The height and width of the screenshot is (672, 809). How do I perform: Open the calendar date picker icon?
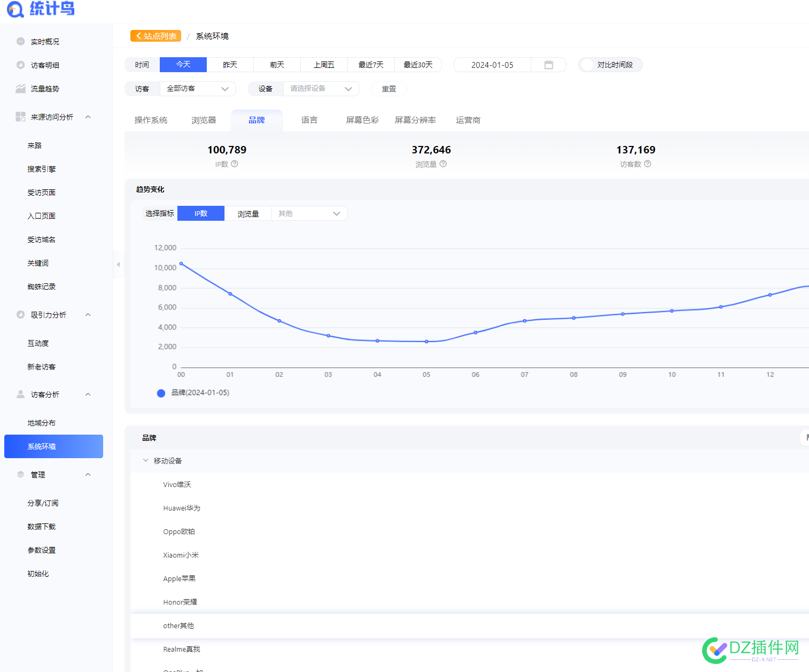pyautogui.click(x=549, y=65)
